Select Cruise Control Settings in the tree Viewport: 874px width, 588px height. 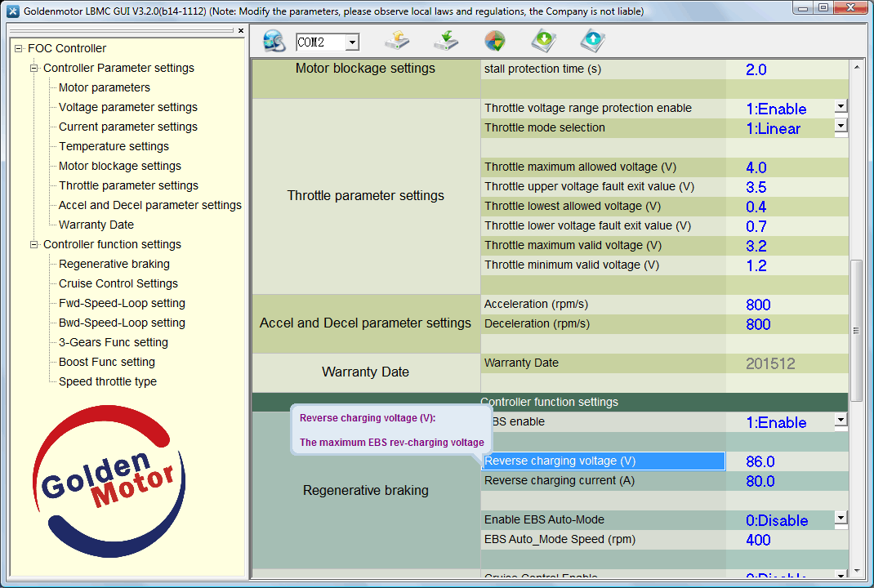click(x=118, y=283)
